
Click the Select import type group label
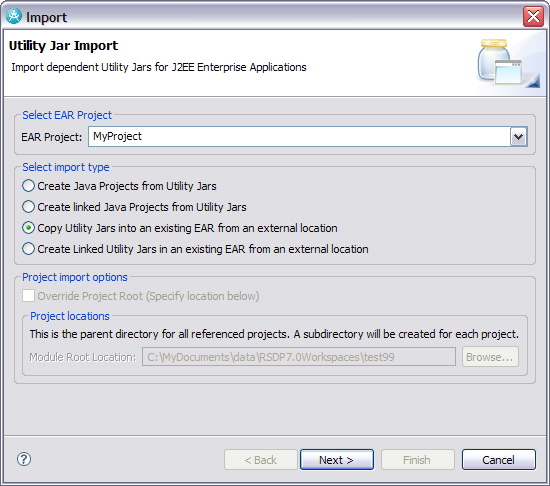[66, 167]
